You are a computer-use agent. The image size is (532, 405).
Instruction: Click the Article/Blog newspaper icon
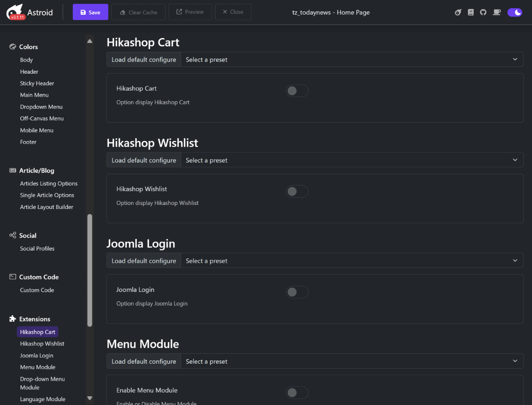point(13,171)
